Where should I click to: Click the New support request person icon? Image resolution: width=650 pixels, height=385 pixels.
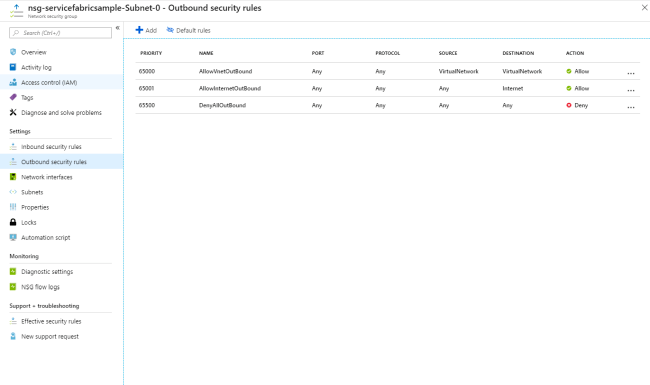[x=13, y=336]
